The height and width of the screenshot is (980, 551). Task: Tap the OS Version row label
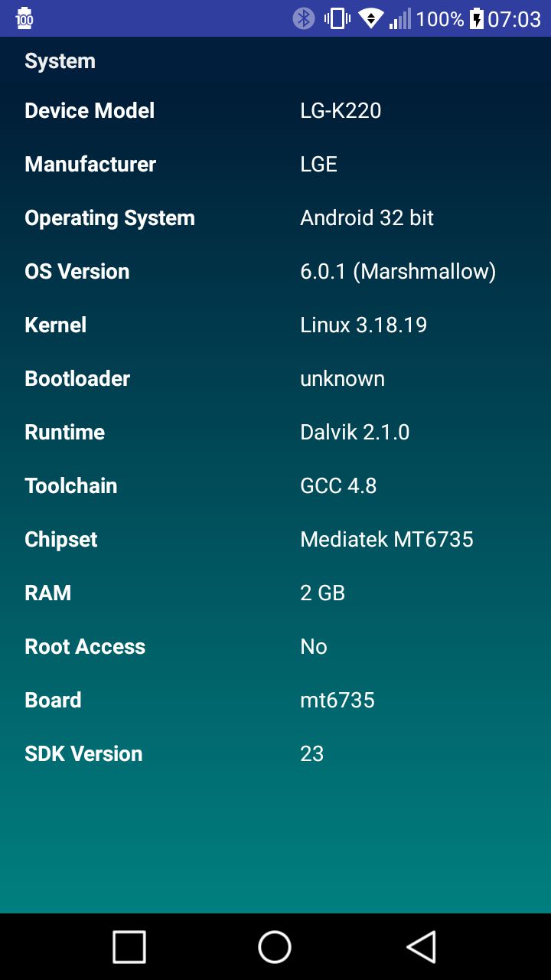(77, 271)
